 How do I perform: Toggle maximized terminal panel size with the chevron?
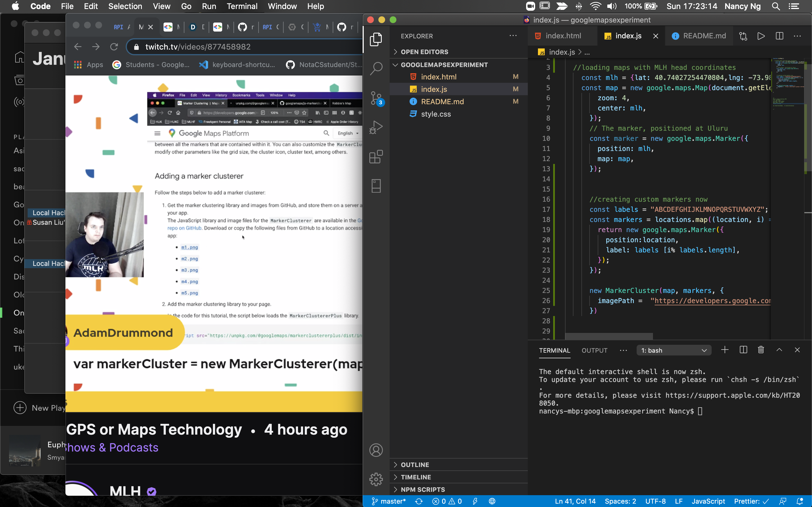coord(779,350)
